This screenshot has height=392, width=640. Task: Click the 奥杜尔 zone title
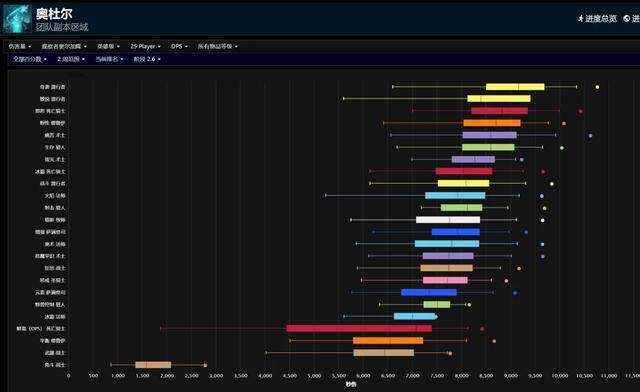[x=54, y=14]
